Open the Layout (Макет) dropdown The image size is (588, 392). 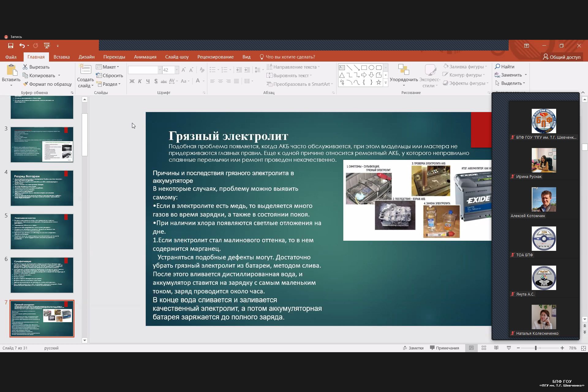[107, 67]
